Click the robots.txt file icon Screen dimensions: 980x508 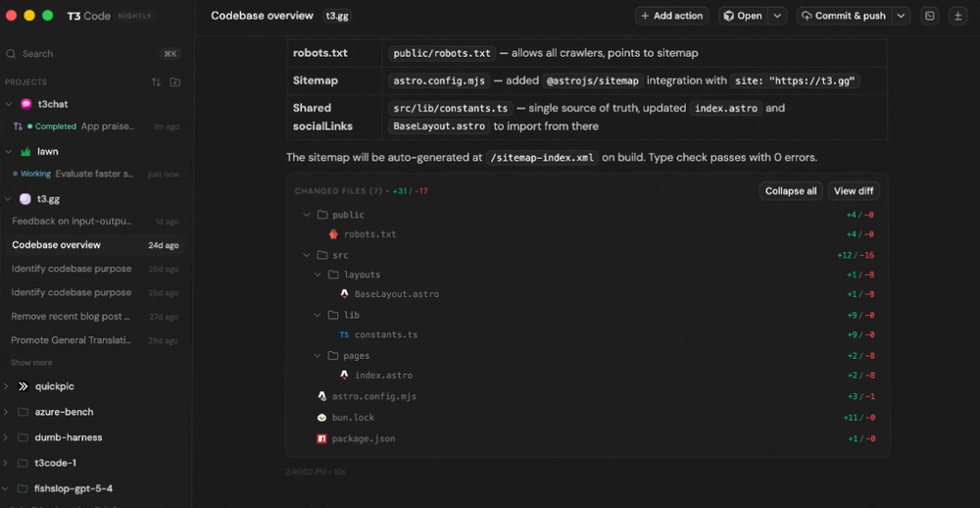pos(333,234)
